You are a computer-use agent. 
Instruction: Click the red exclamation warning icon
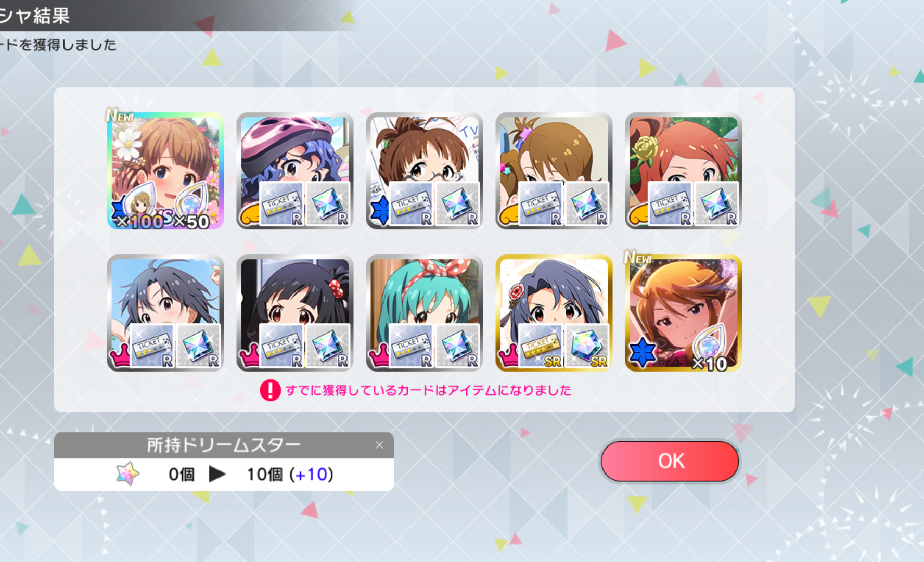[x=270, y=390]
